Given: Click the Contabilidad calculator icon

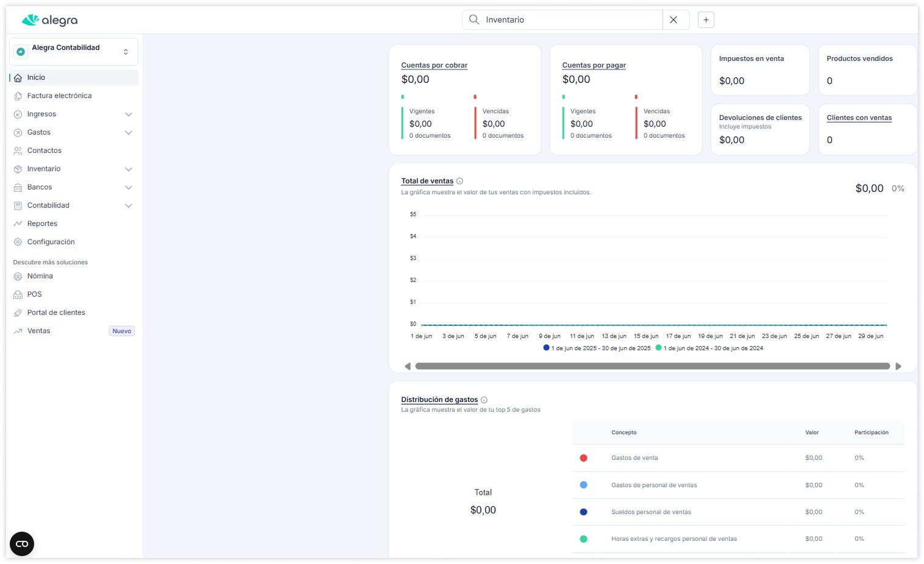Looking at the screenshot, I should pyautogui.click(x=18, y=206).
